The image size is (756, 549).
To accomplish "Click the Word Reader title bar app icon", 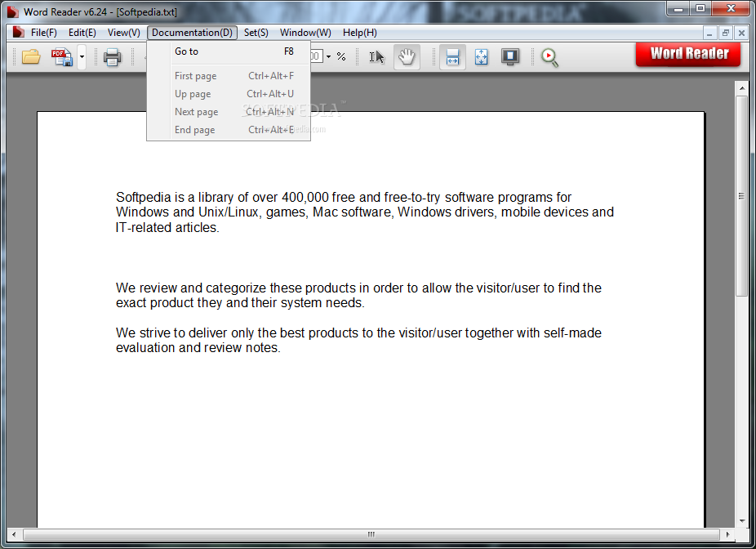I will click(x=13, y=11).
